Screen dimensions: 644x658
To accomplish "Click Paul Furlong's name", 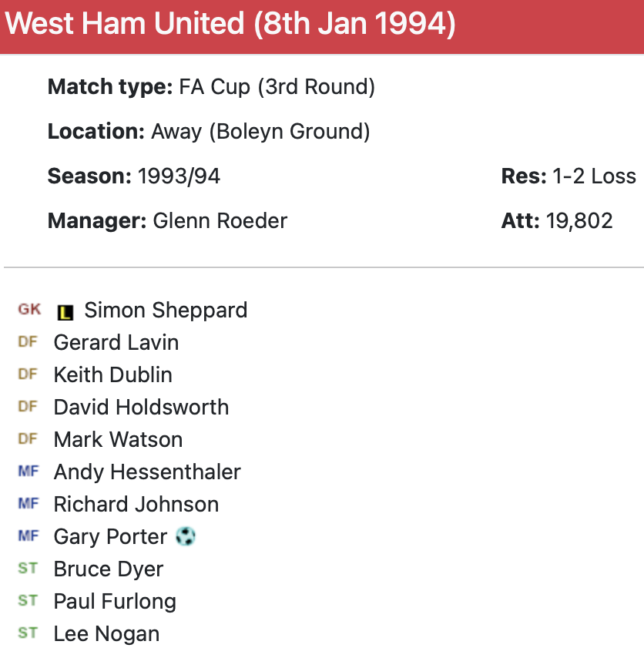I will coord(115,602).
